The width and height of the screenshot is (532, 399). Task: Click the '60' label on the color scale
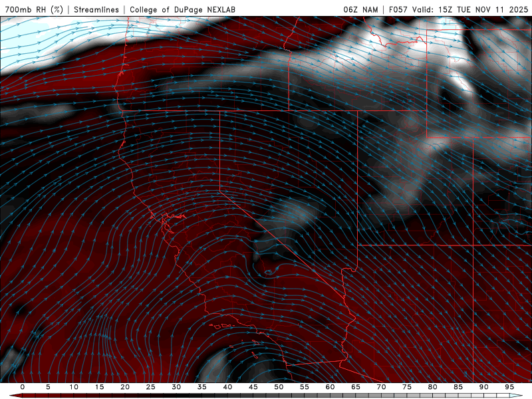point(330,387)
